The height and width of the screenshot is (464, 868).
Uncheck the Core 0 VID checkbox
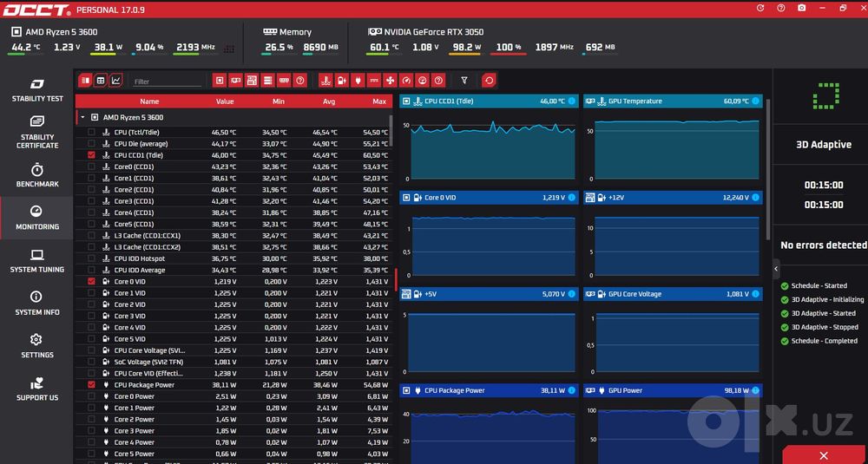tap(91, 282)
